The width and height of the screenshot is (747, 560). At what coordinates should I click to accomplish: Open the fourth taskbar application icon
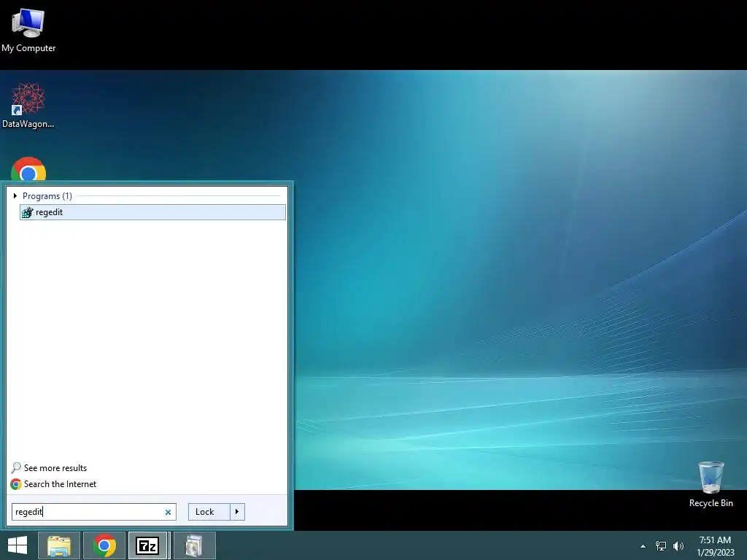point(194,545)
